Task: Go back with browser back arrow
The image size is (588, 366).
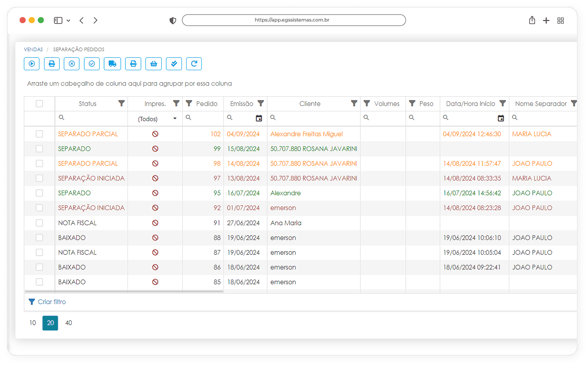Action: pyautogui.click(x=81, y=20)
